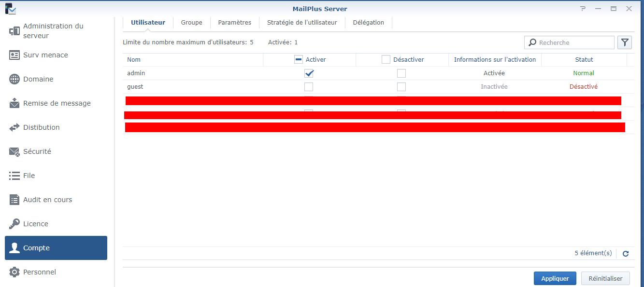The height and width of the screenshot is (287, 644).
Task: Click the Distibution arrows icon
Action: (14, 127)
